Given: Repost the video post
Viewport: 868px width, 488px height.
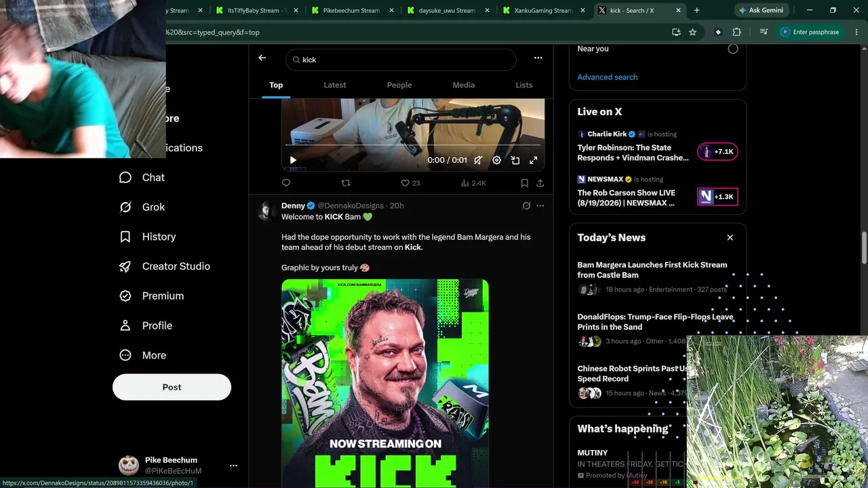Looking at the screenshot, I should [x=346, y=183].
